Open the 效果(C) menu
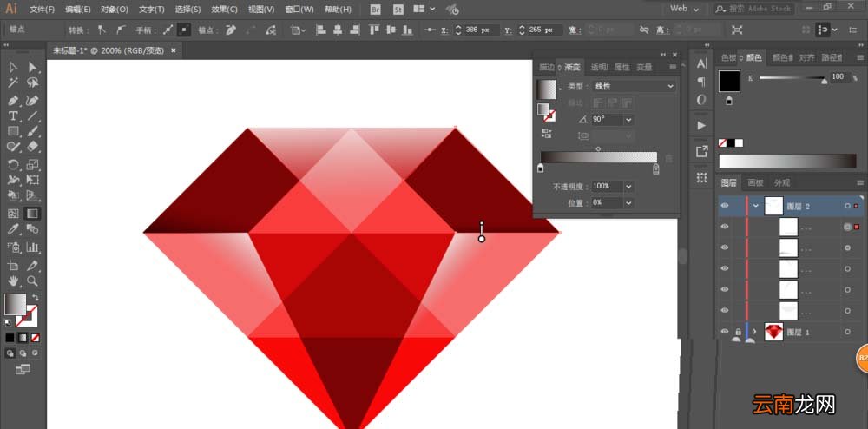Image resolution: width=868 pixels, height=429 pixels. point(224,10)
